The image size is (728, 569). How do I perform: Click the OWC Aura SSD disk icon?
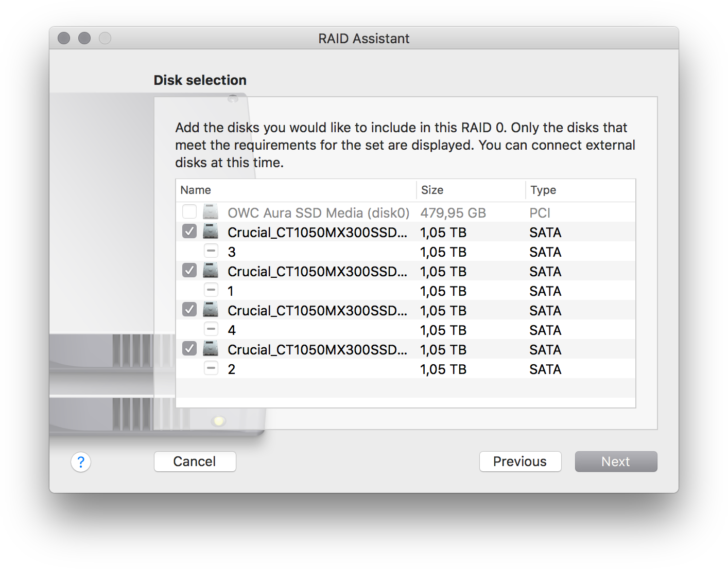211,212
